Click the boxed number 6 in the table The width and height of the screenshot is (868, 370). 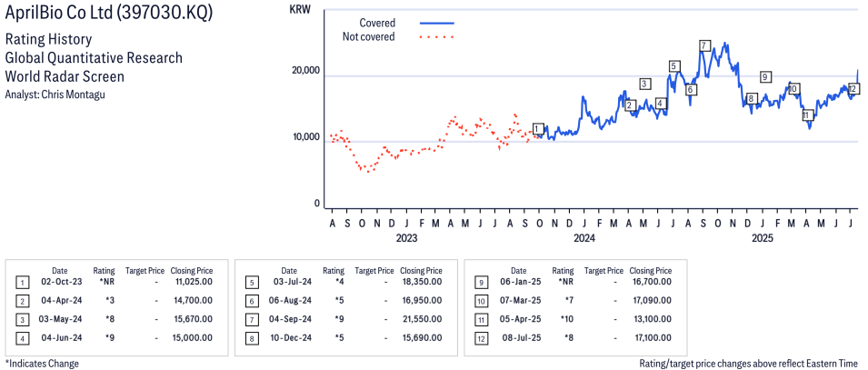pos(252,301)
